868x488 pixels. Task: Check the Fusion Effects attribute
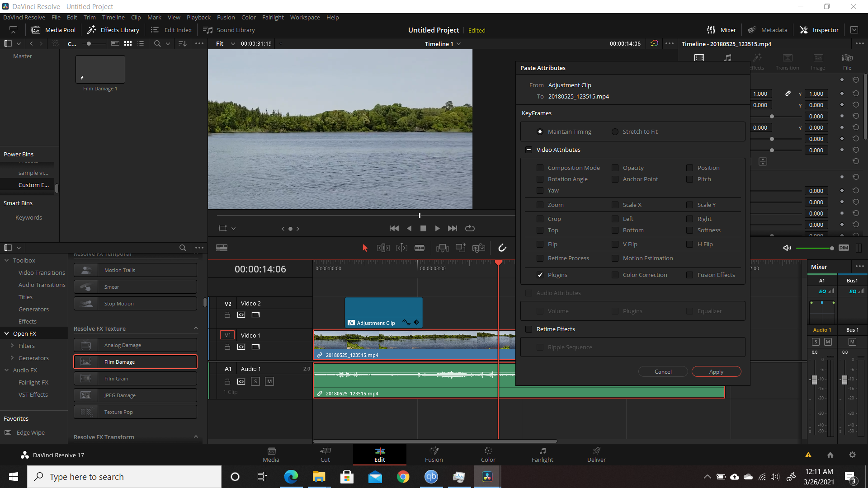tap(689, 275)
